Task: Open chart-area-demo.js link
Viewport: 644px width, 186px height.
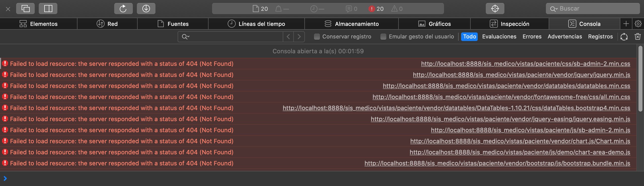Action: pyautogui.click(x=520, y=152)
